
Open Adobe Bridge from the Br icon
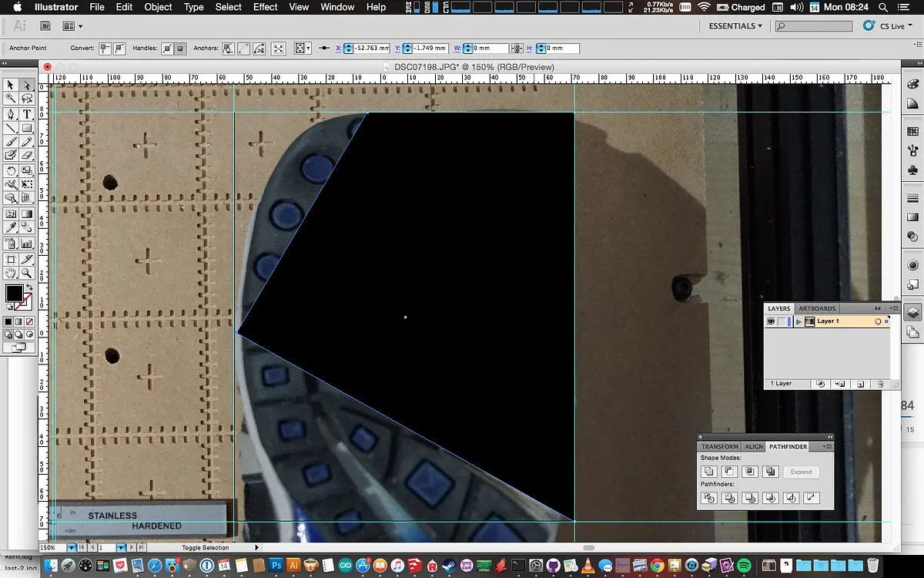[45, 26]
